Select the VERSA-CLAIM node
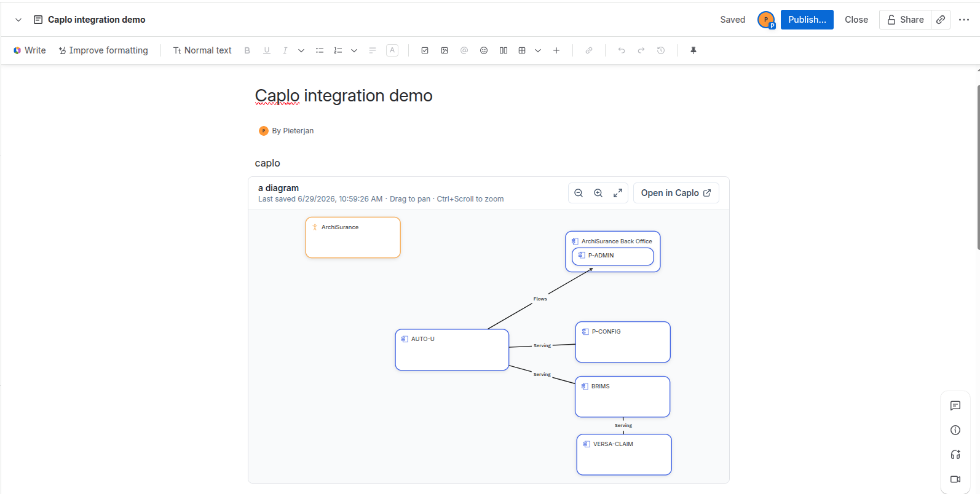 624,455
